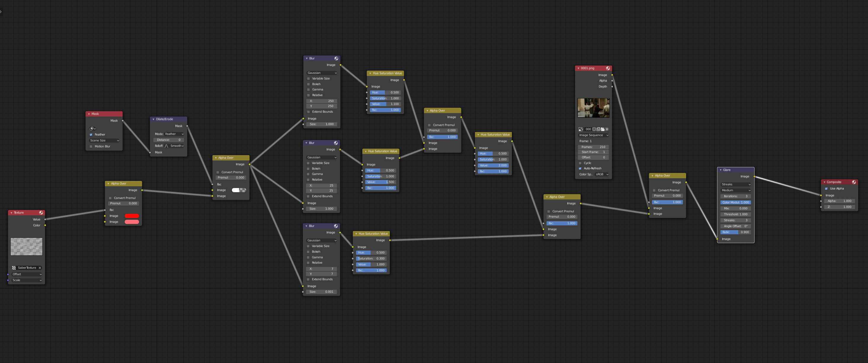
Task: Open Image Sequence source dropdown
Action: pyautogui.click(x=594, y=135)
